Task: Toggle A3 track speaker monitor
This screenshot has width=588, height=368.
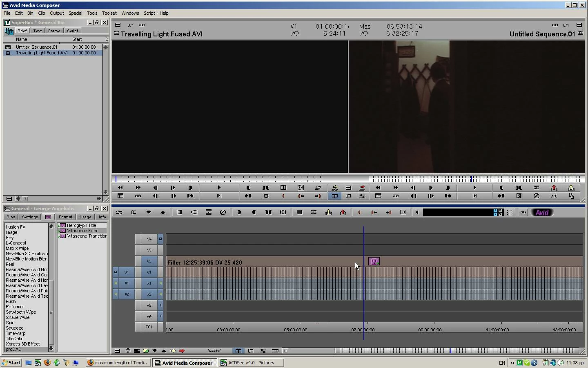Action: [x=160, y=305]
